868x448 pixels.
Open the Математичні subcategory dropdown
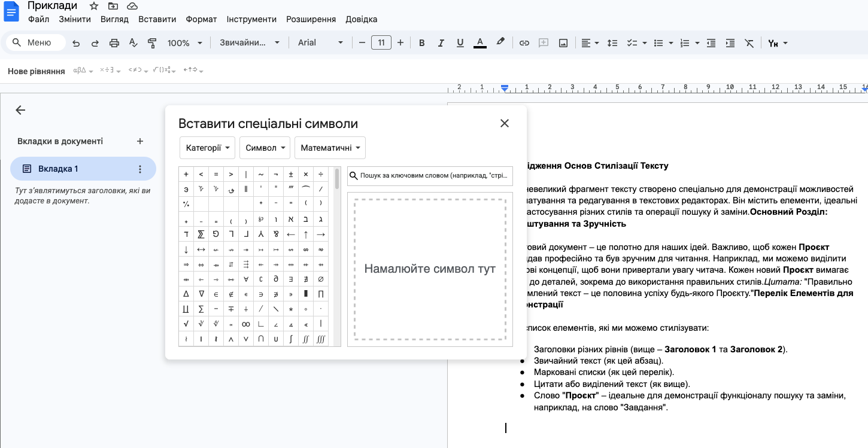tap(330, 148)
